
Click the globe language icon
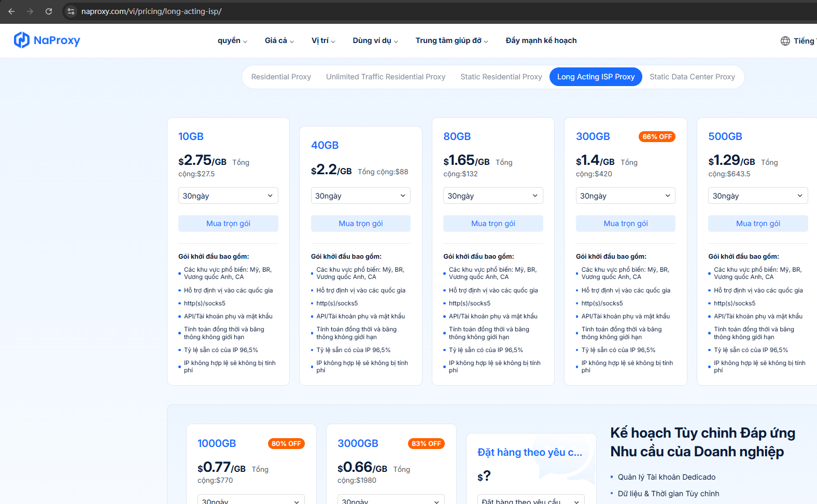[785, 41]
